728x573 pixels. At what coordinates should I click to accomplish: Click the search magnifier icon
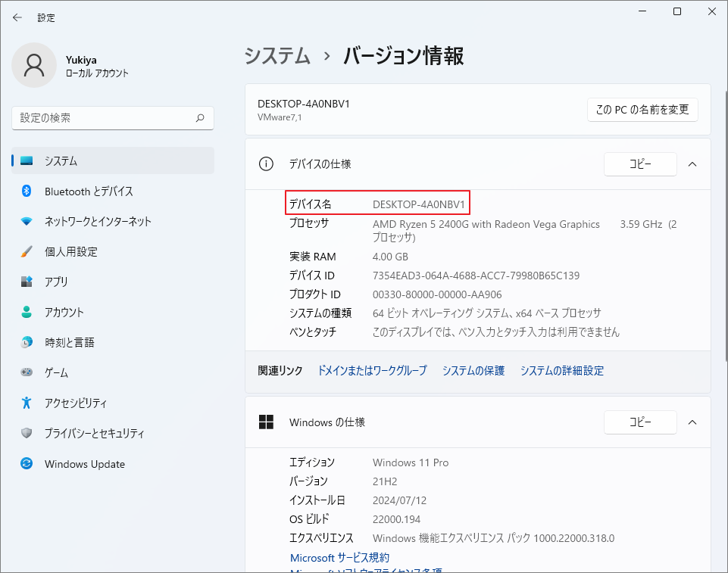pyautogui.click(x=200, y=118)
